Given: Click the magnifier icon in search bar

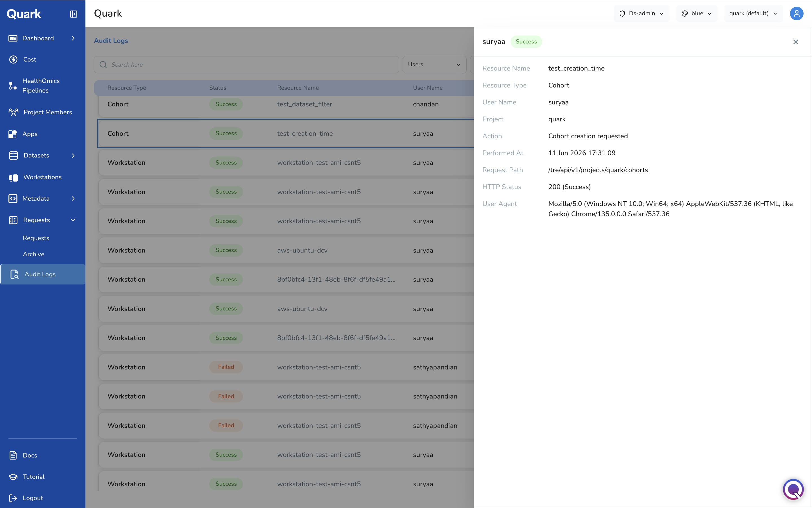Looking at the screenshot, I should 103,65.
